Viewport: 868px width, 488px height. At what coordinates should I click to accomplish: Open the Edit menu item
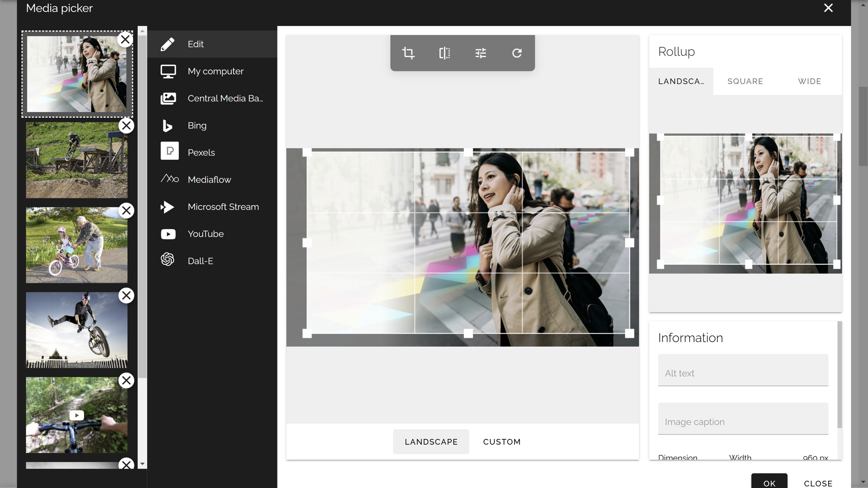[212, 44]
